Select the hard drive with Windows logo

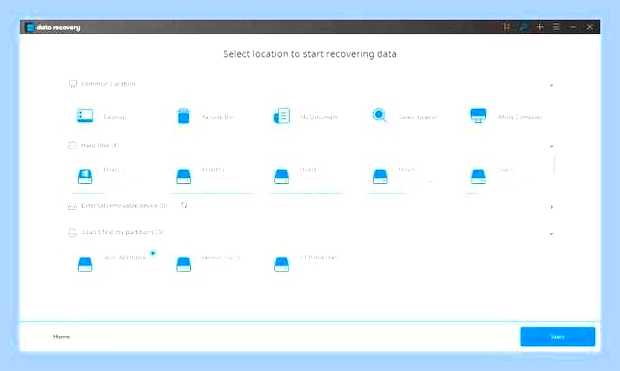pos(85,176)
